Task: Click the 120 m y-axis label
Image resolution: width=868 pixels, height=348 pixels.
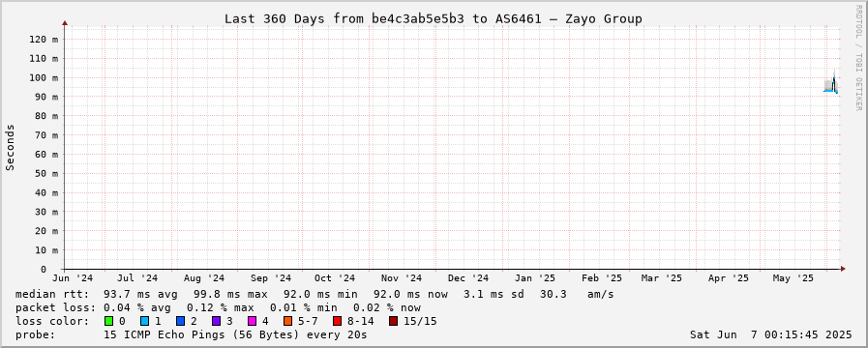Action: click(x=44, y=39)
